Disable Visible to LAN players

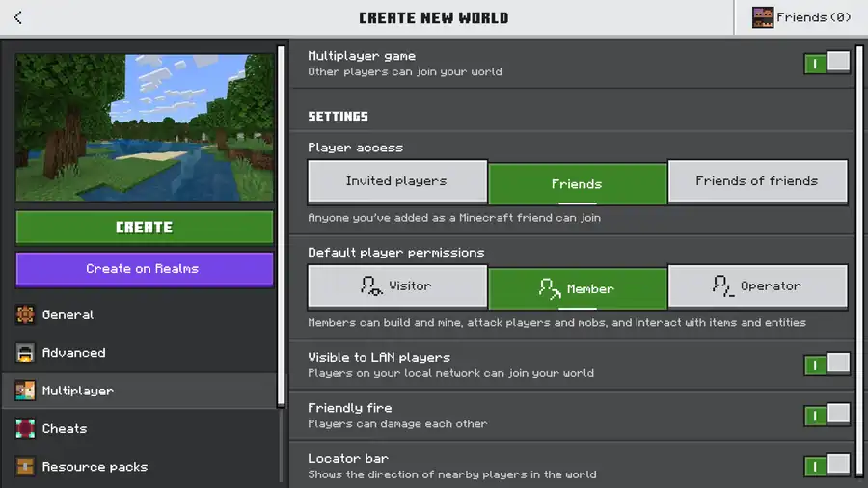pos(827,365)
